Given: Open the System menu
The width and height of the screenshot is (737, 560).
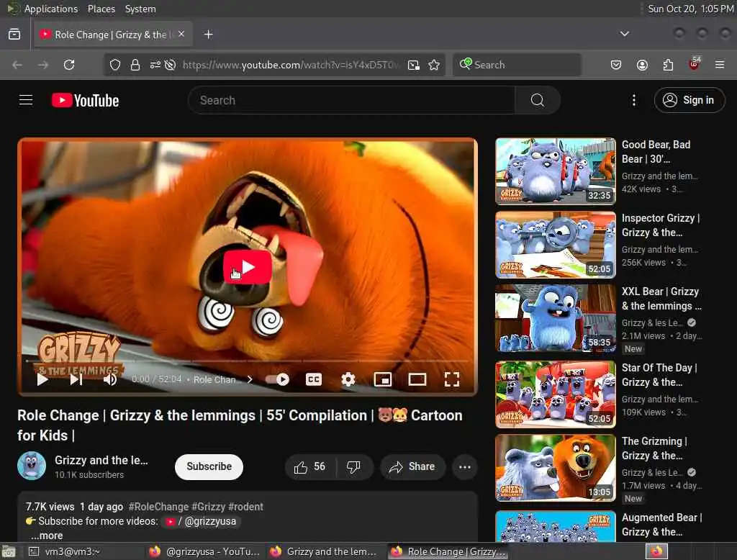Looking at the screenshot, I should [x=140, y=9].
